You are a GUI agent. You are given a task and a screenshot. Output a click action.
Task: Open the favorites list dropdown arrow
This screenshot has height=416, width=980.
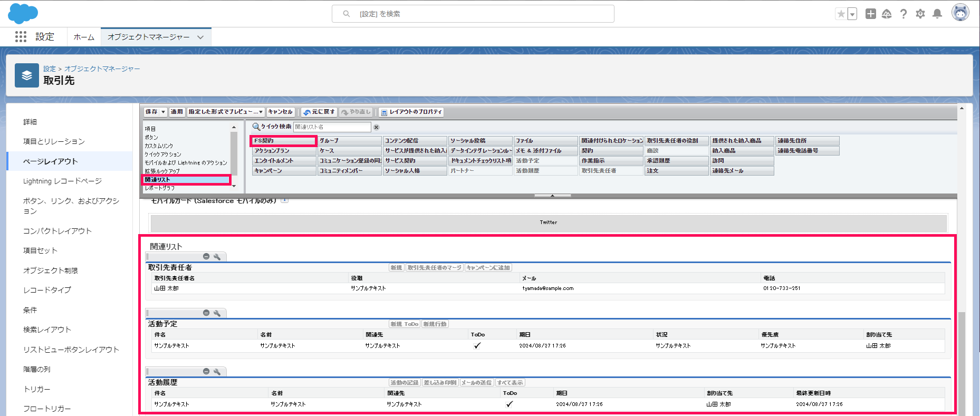852,14
